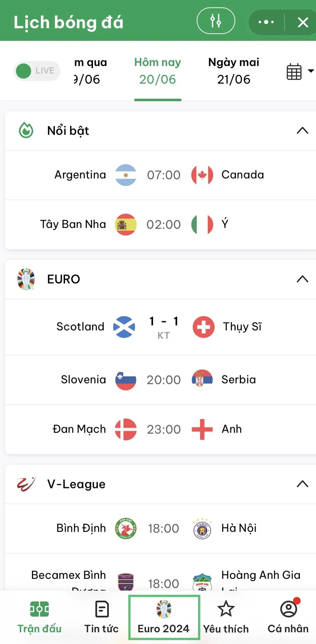Open Cá nhân profile icon

[x=288, y=609]
